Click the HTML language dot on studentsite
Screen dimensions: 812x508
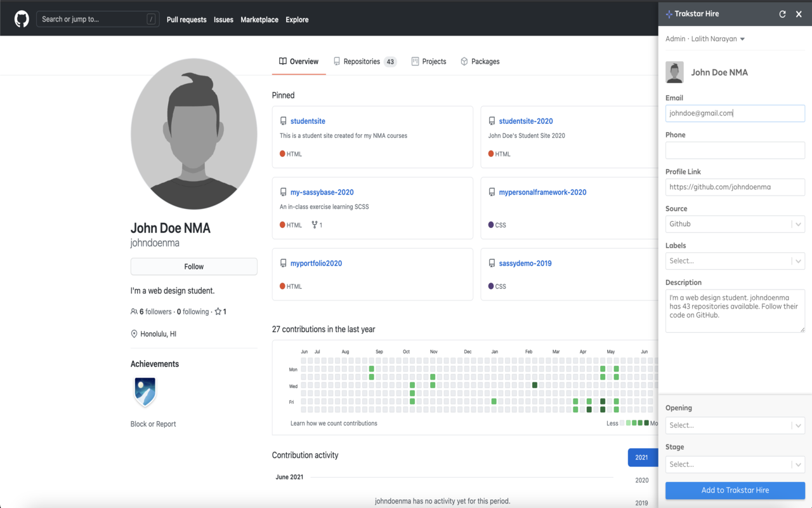282,154
